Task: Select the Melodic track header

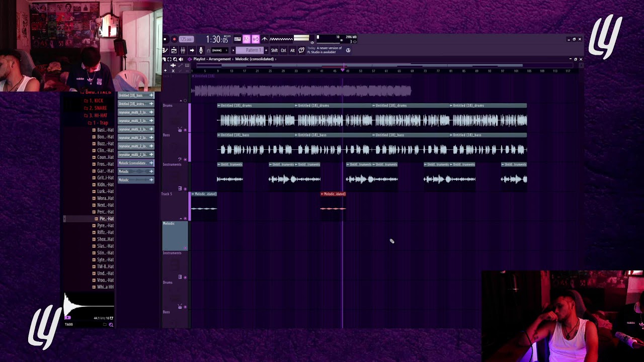Action: click(175, 236)
